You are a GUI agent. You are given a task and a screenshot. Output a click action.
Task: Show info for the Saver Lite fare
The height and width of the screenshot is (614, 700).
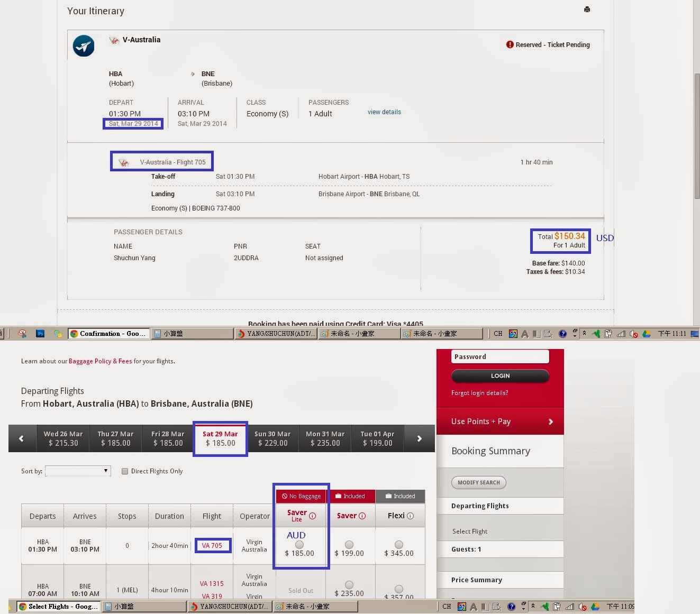(x=312, y=516)
